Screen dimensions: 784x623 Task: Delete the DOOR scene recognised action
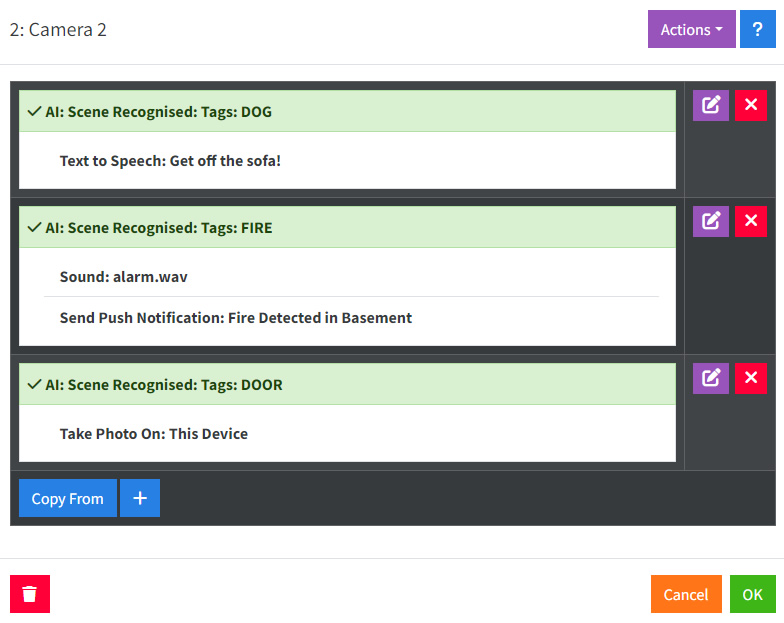(x=751, y=378)
